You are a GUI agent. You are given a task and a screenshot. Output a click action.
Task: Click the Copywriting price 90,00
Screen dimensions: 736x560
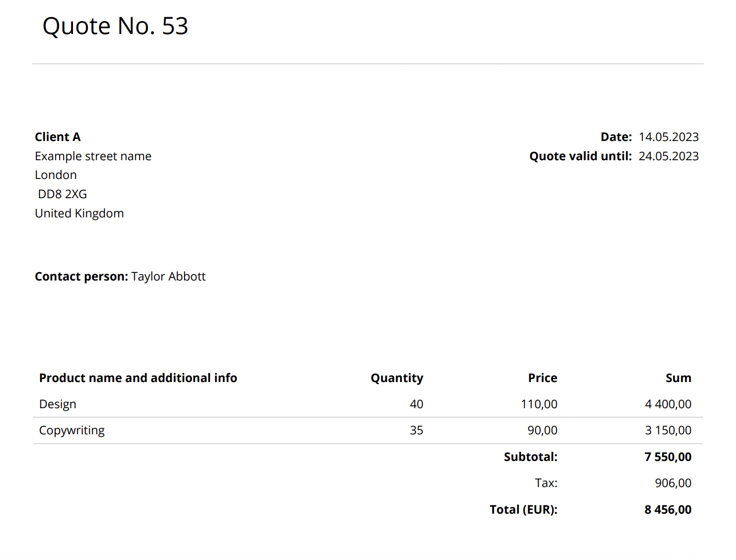[543, 430]
